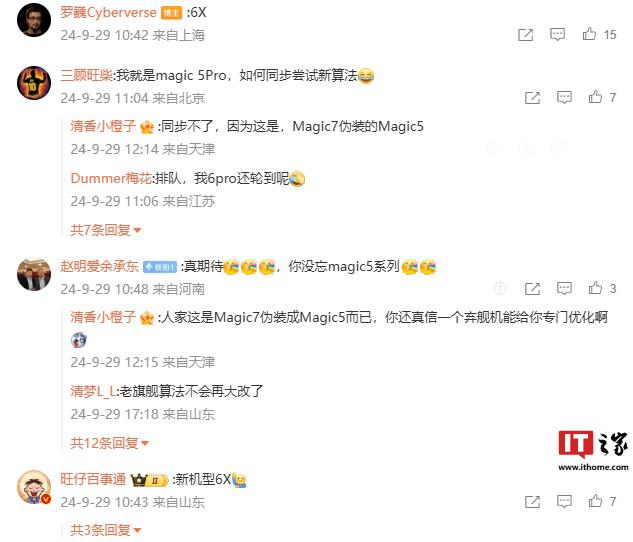Open reply box for 三顾旺柴's comment
Image resolution: width=633 pixels, height=542 pixels.
(x=564, y=97)
